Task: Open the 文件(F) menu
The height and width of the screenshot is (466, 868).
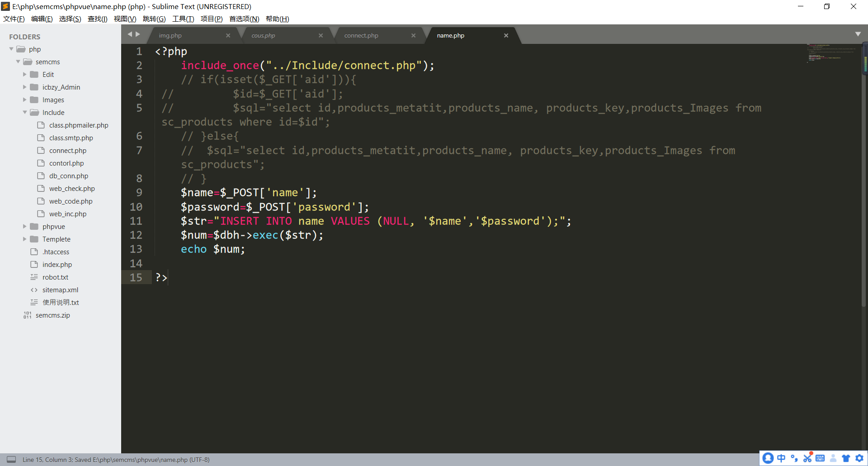Action: pyautogui.click(x=14, y=19)
